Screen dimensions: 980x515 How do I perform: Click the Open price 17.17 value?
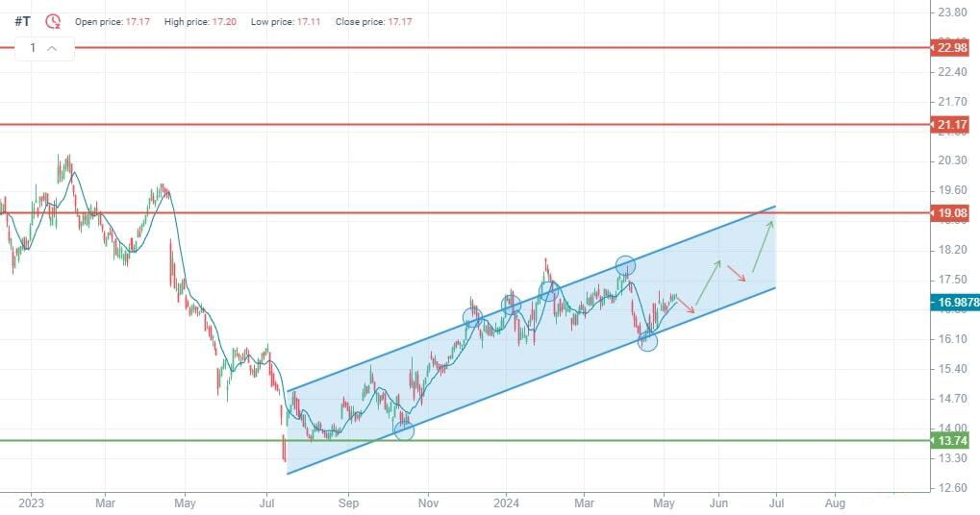coord(138,22)
